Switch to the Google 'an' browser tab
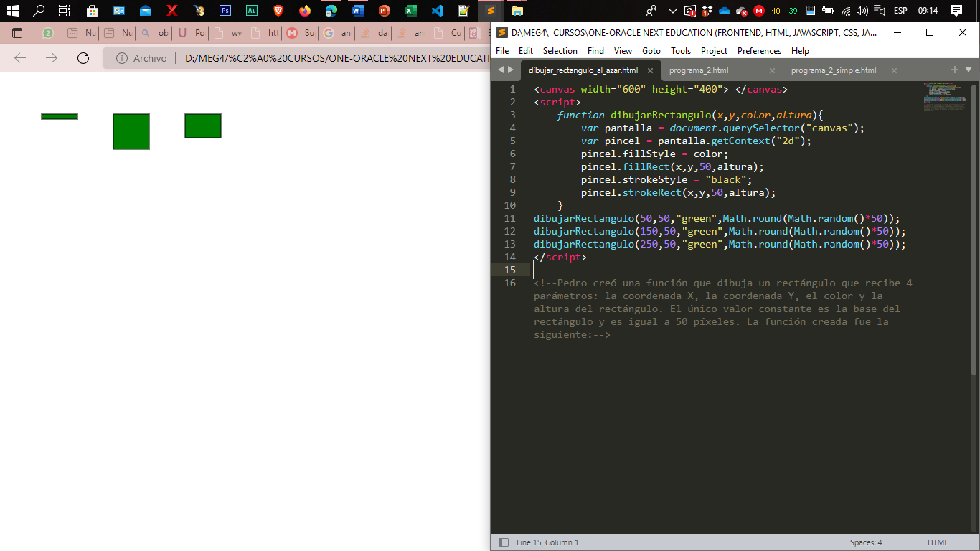 (x=337, y=33)
